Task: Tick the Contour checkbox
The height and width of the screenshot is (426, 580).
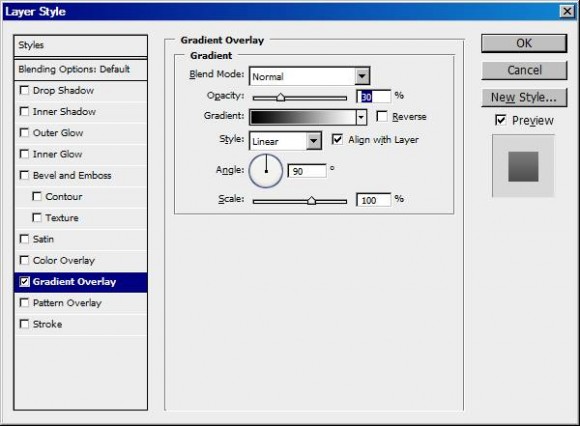Action: tap(37, 196)
